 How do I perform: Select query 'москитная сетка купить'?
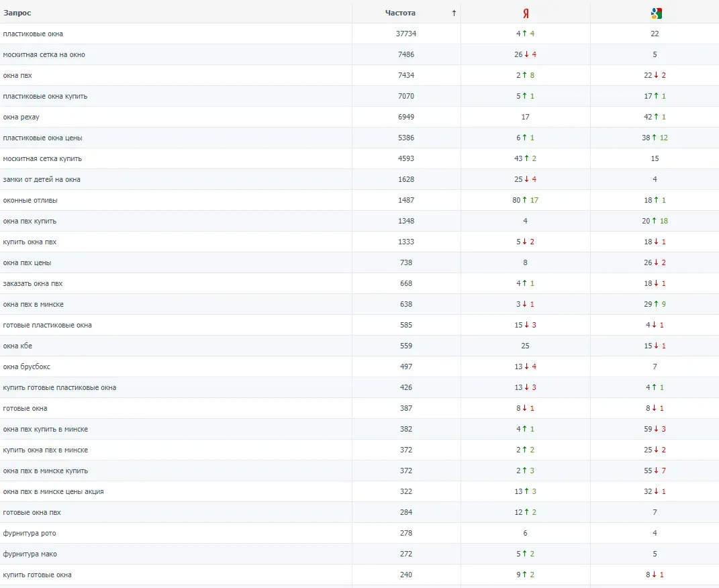pyautogui.click(x=42, y=158)
